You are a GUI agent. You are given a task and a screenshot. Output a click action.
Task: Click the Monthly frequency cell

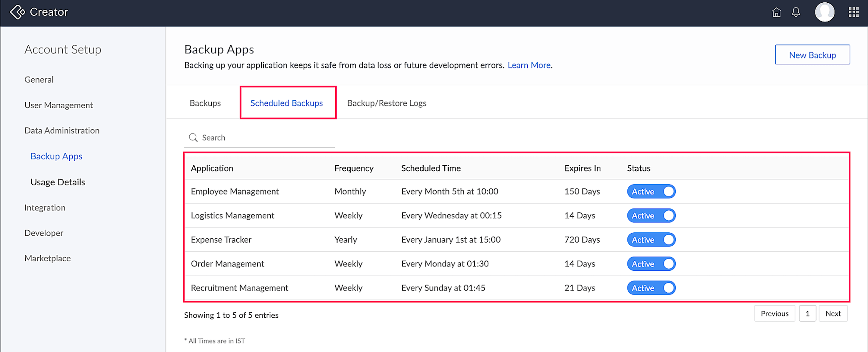[x=350, y=191]
